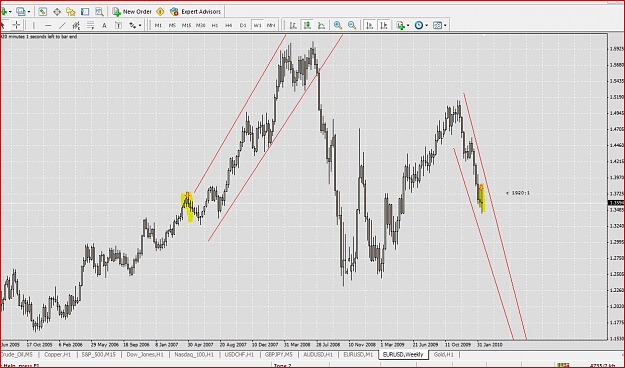625x368 pixels.
Task: Select the Text 'A' tool
Action: [104, 26]
